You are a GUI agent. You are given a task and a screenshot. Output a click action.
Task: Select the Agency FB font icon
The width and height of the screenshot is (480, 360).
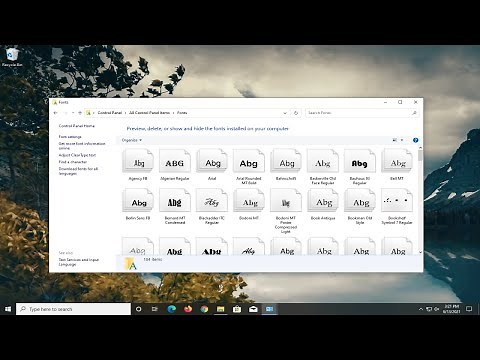click(x=138, y=161)
